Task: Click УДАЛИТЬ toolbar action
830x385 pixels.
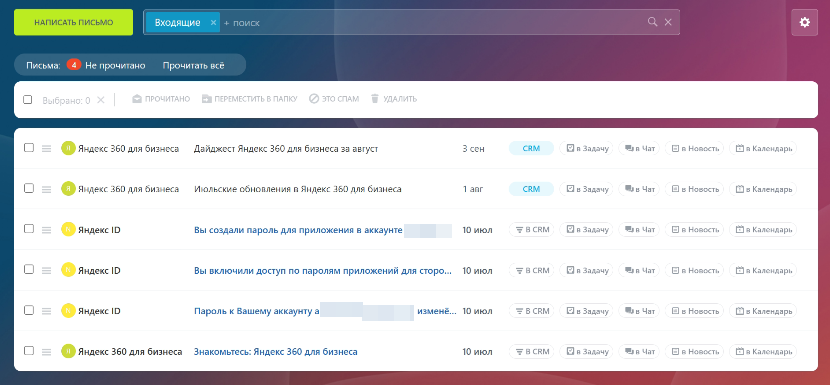Action: pyautogui.click(x=393, y=99)
